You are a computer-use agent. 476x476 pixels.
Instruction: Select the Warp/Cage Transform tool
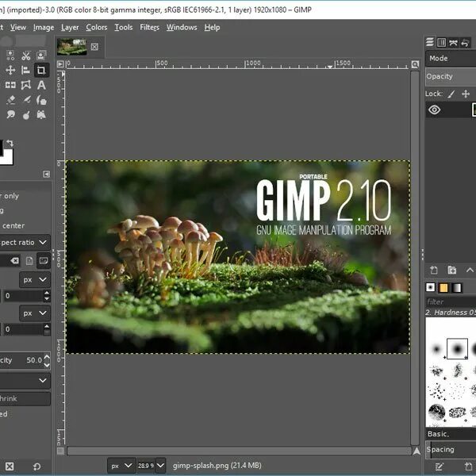pos(26,85)
